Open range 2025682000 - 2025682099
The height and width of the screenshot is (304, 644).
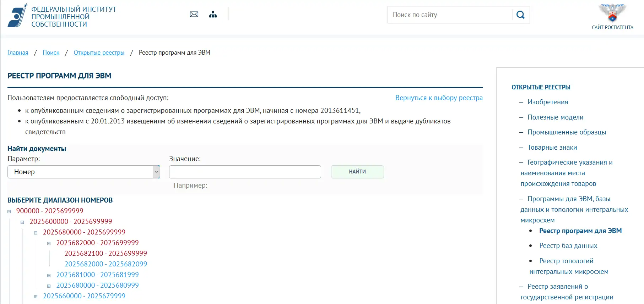pyautogui.click(x=105, y=264)
